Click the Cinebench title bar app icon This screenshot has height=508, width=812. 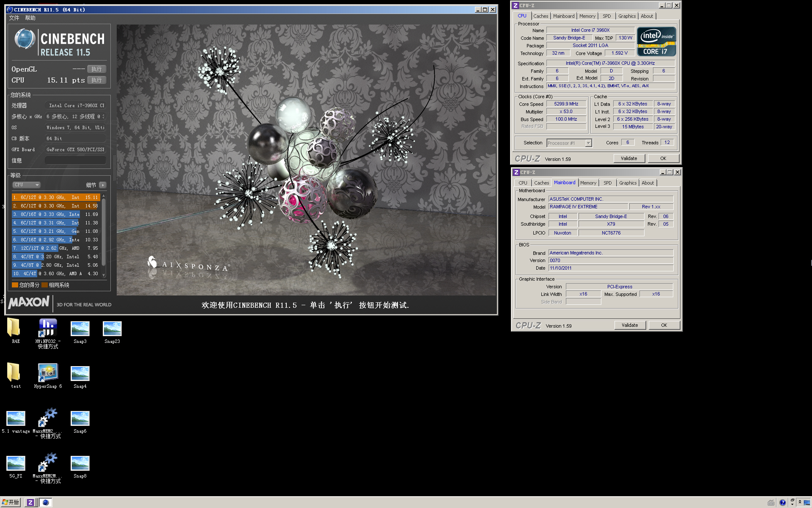[10, 9]
